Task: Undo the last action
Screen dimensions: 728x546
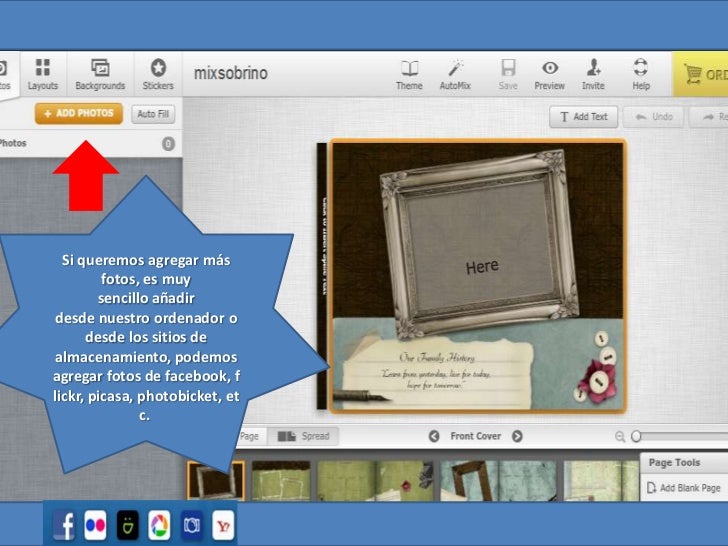Action: [x=653, y=117]
